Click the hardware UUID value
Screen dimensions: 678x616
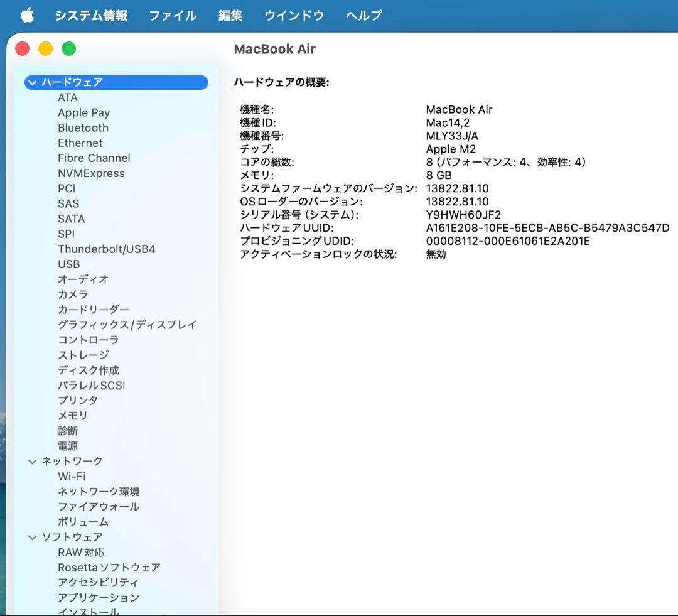[x=547, y=228]
